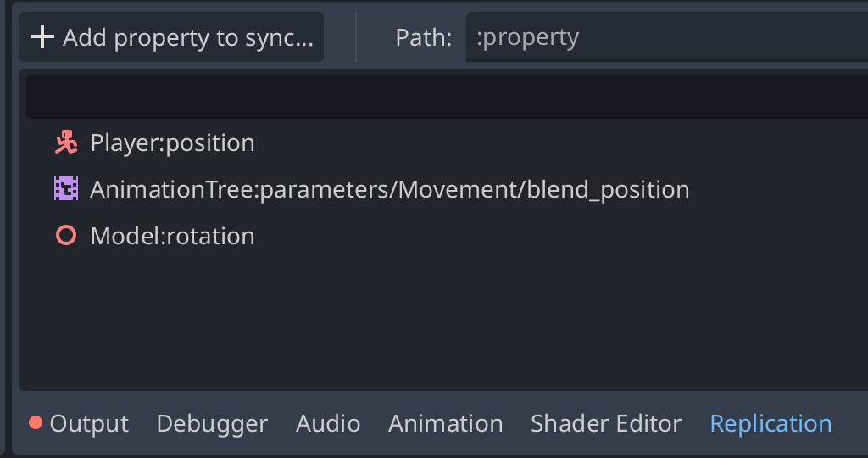Switch to the Debugger panel
Screen dimensions: 868x458
point(212,423)
